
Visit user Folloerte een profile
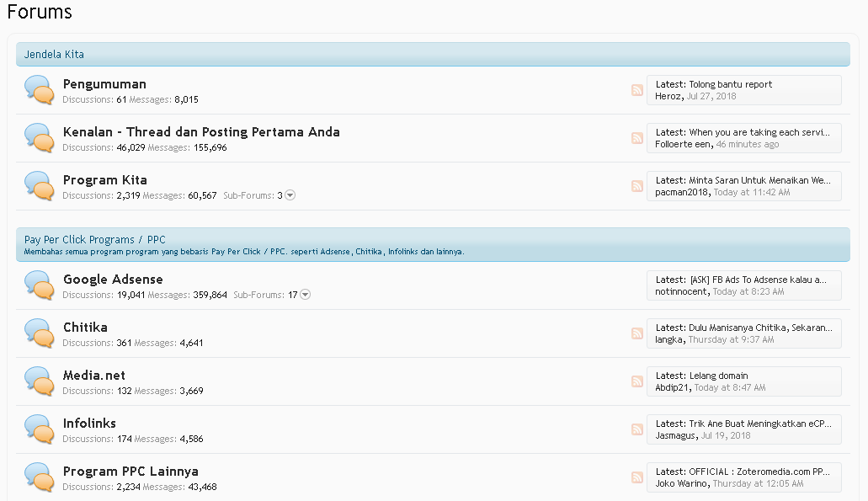click(683, 145)
